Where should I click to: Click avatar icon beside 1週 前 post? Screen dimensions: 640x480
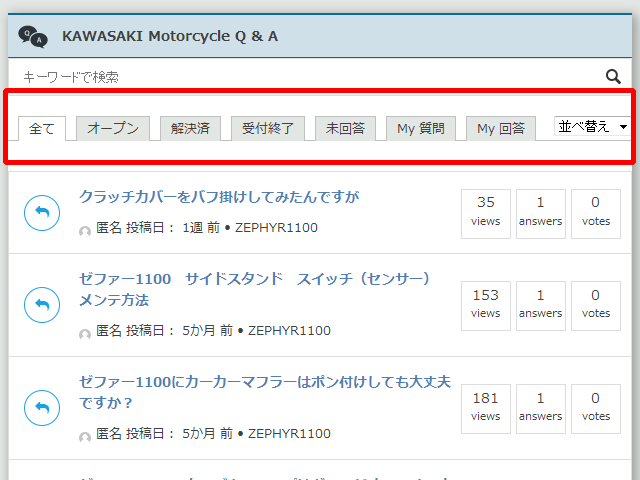[85, 231]
